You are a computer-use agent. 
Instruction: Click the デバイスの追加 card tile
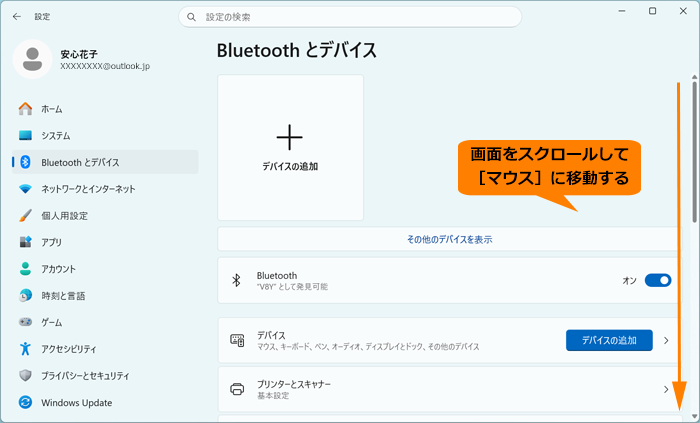291,147
